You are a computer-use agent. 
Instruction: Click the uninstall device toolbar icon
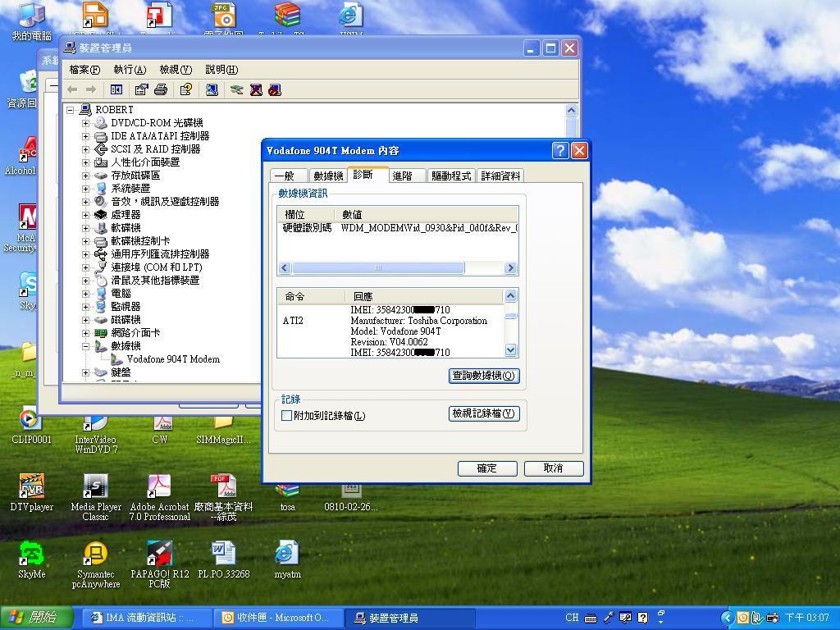(x=256, y=89)
